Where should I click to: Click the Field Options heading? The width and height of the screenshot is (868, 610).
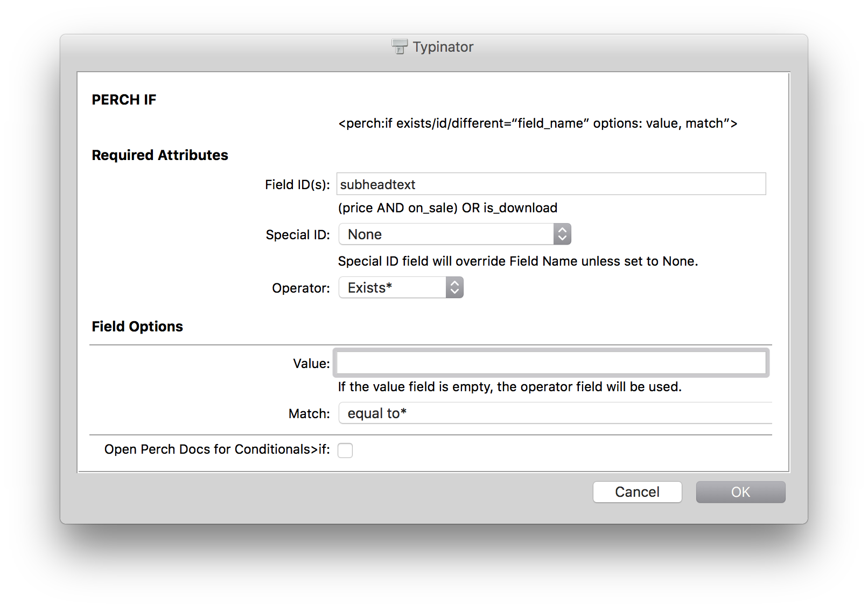pyautogui.click(x=137, y=327)
